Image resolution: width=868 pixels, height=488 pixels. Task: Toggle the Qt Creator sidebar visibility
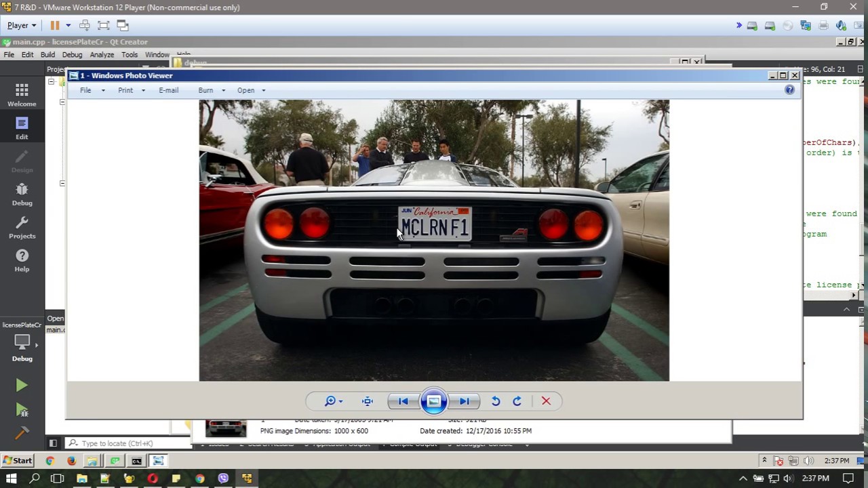click(x=53, y=443)
